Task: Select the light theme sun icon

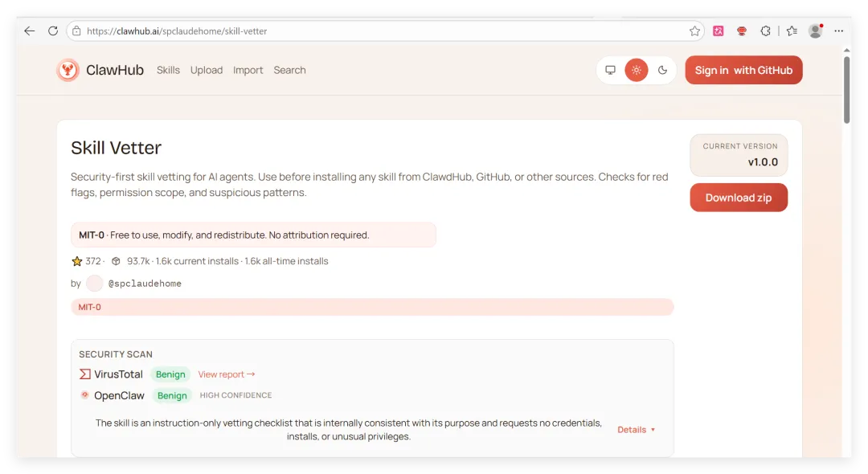Action: click(x=637, y=70)
